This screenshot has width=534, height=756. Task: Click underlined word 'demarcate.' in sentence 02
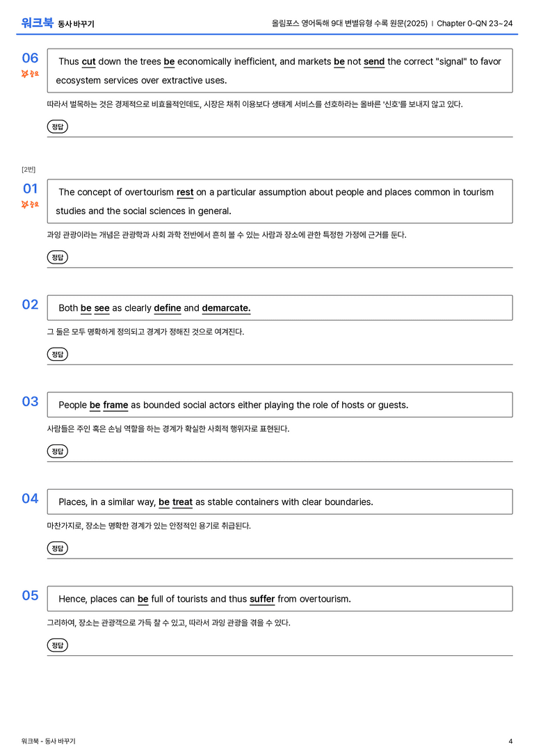pyautogui.click(x=226, y=308)
